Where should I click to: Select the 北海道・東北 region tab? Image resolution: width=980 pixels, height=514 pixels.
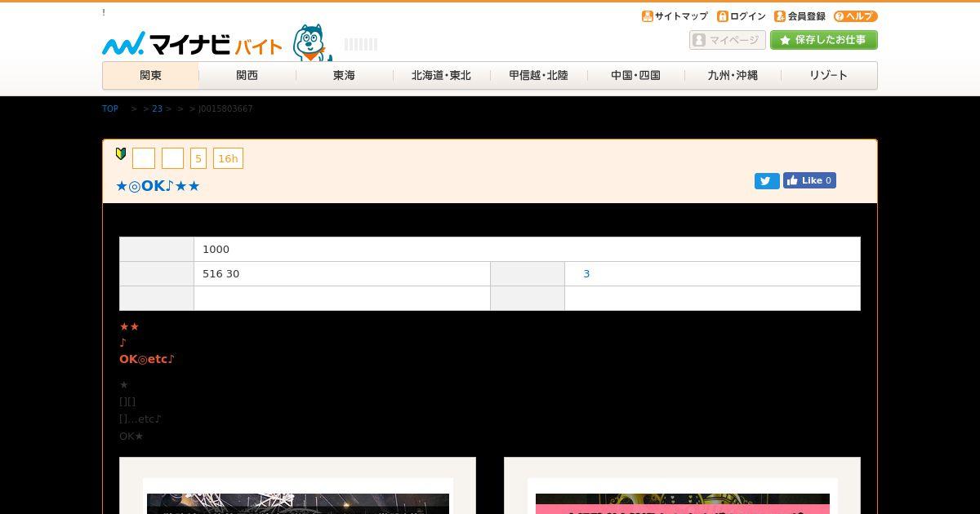click(441, 75)
